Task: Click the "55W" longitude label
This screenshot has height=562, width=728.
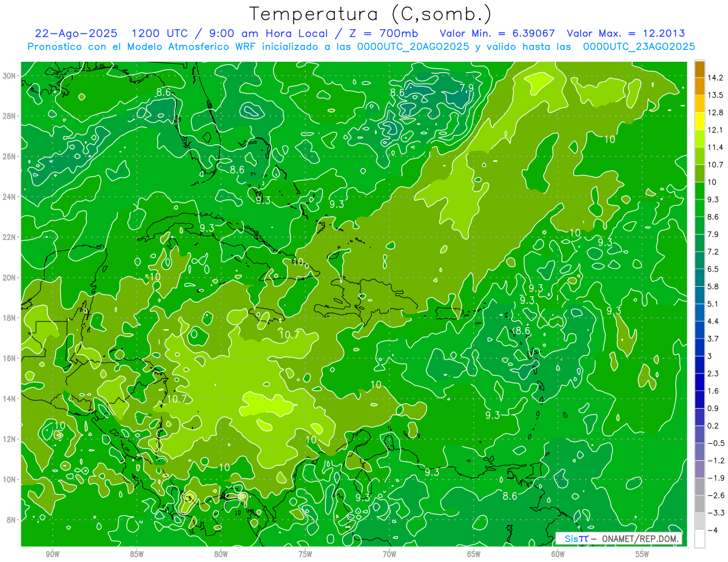Action: pos(642,554)
